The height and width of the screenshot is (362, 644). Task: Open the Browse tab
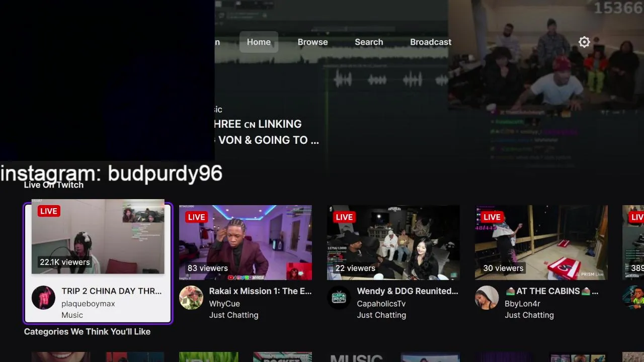312,42
